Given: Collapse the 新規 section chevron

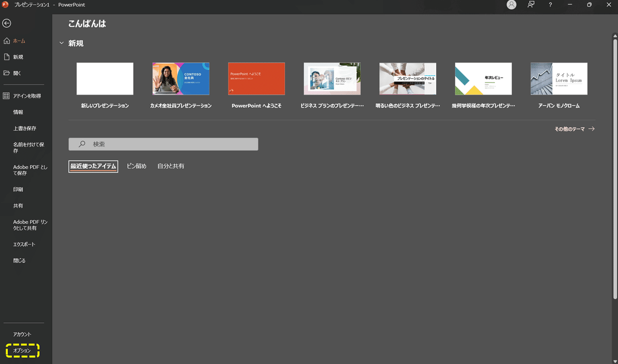Looking at the screenshot, I should (62, 43).
